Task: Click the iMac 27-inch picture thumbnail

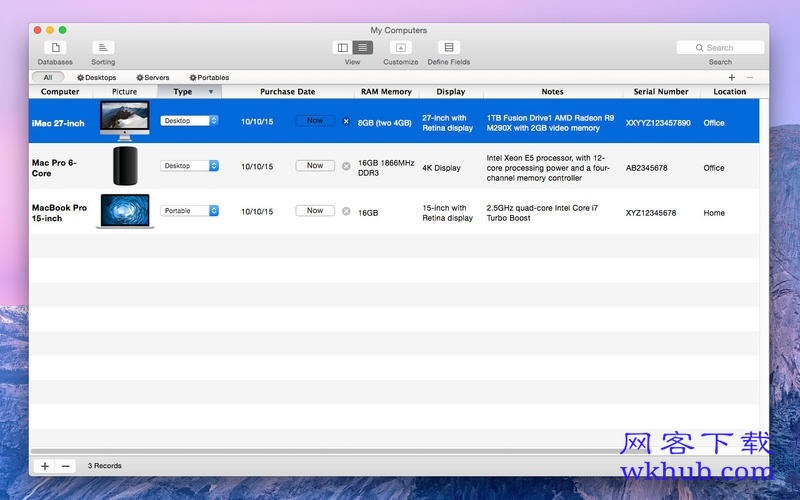Action: 125,121
